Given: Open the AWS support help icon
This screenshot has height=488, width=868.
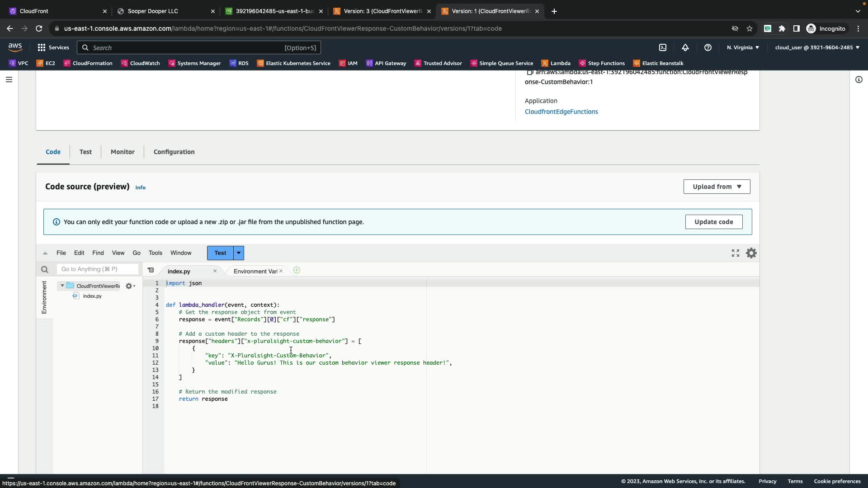Looking at the screenshot, I should point(708,47).
